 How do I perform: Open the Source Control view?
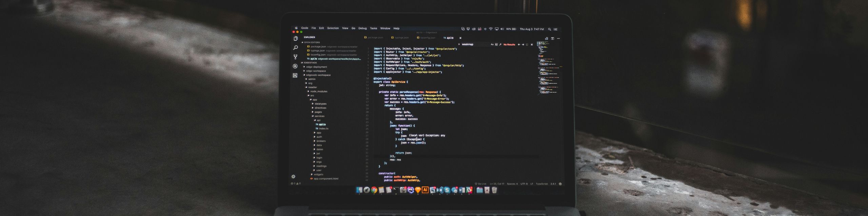(295, 57)
